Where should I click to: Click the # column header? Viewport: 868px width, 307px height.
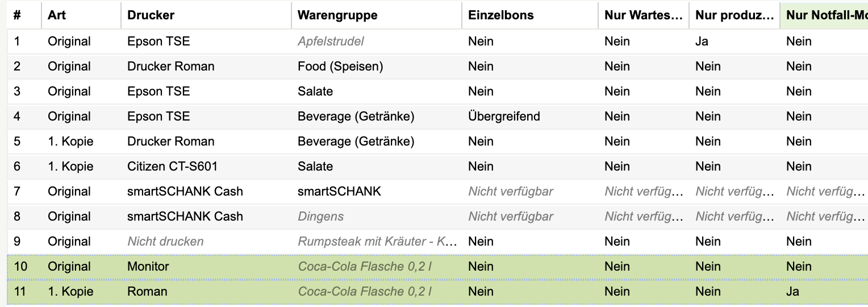click(x=24, y=15)
